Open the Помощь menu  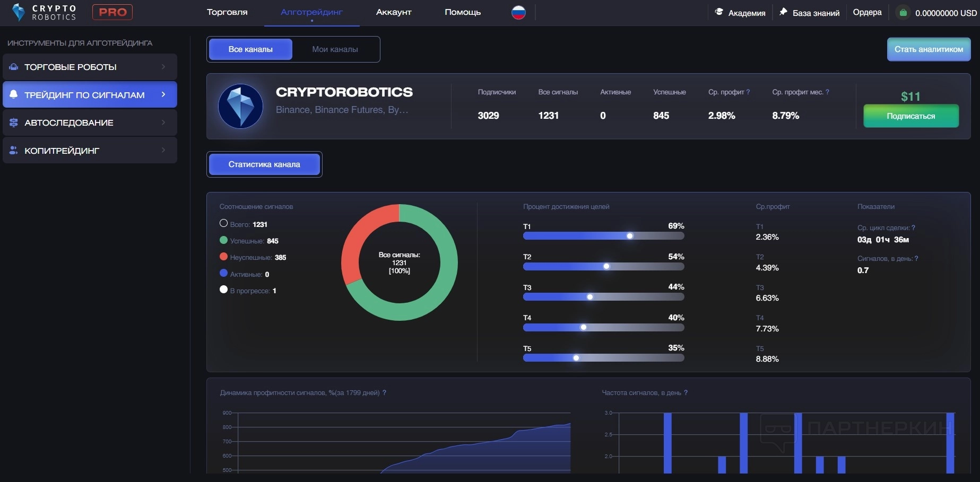coord(463,12)
